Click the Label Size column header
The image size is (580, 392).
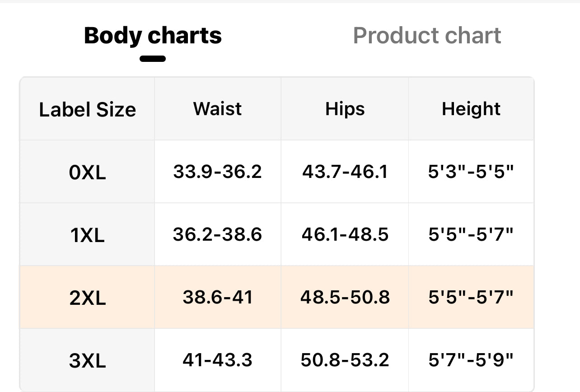[x=88, y=109]
